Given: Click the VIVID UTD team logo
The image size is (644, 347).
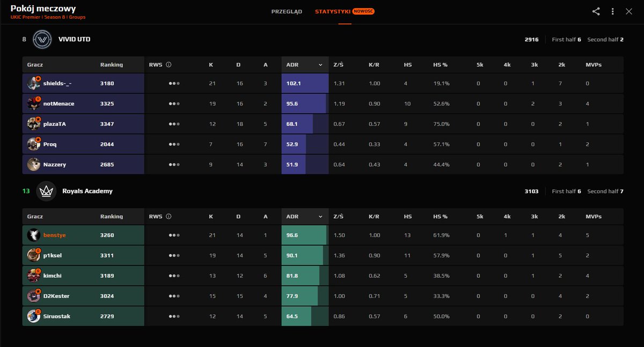Looking at the screenshot, I should point(42,39).
